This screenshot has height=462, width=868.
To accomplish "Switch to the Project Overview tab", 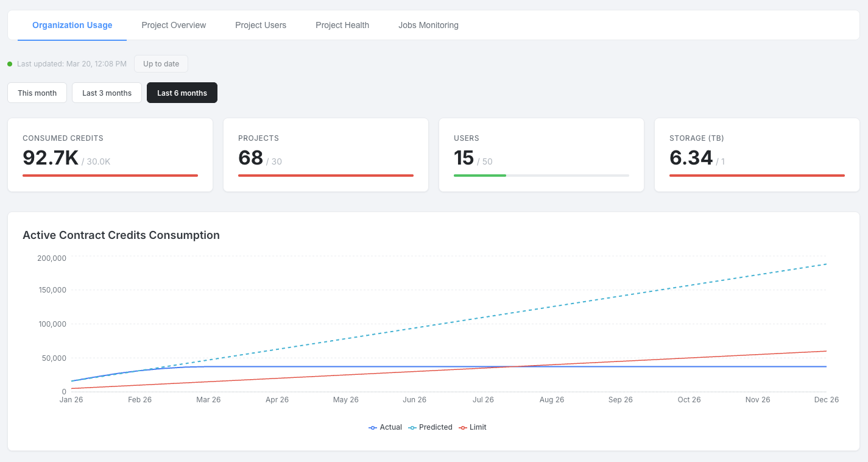I will (174, 25).
